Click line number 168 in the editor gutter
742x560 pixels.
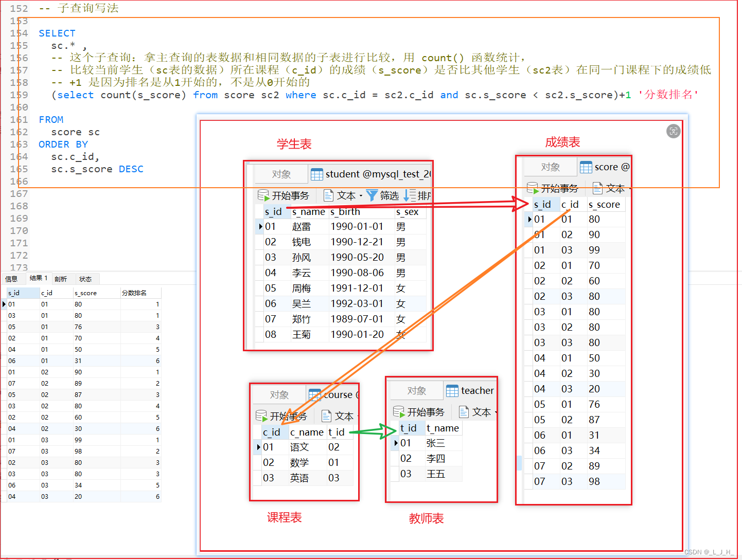(19, 206)
